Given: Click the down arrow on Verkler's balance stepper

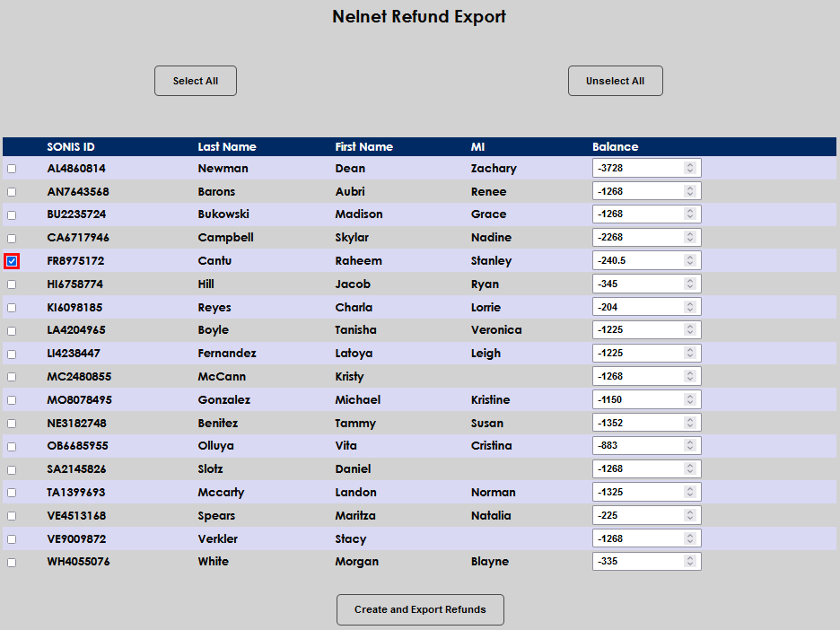Looking at the screenshot, I should (x=692, y=541).
